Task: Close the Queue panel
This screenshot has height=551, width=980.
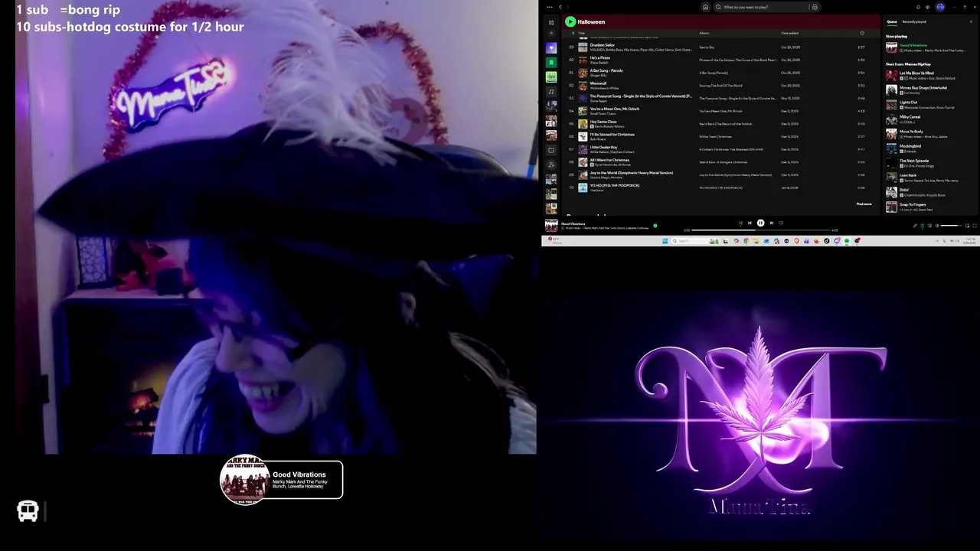Action: [971, 21]
